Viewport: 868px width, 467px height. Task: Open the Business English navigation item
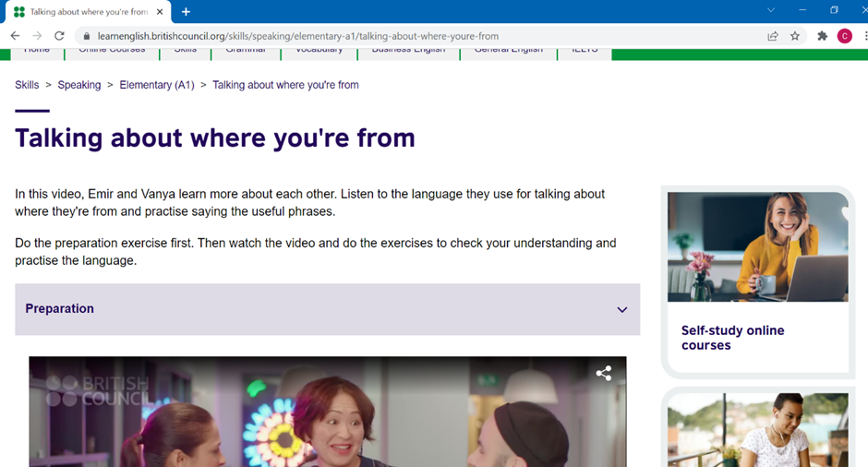click(408, 52)
